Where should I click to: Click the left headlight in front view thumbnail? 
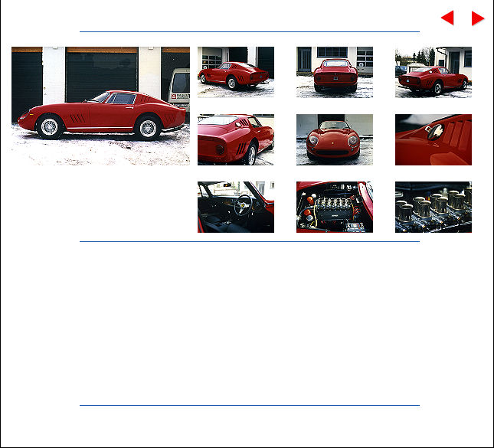click(x=314, y=141)
